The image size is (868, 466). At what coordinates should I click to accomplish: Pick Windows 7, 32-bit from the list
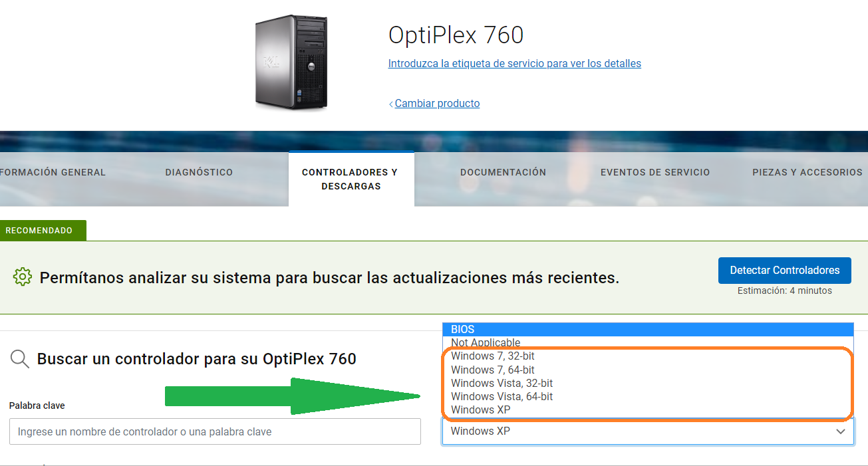[x=648, y=356]
